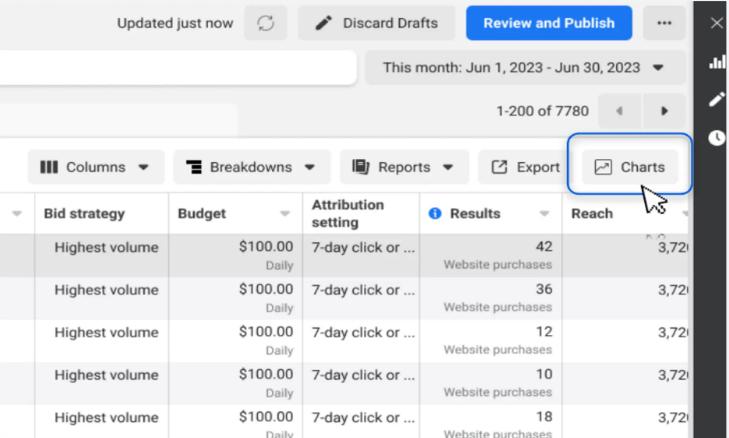729x438 pixels.
Task: Open the Breakdowns dropdown
Action: 251,167
